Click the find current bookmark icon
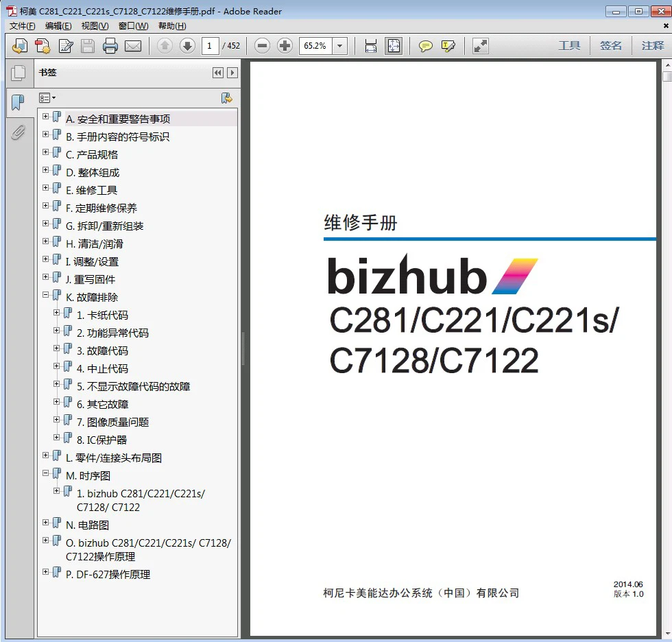Screen dimensions: 672x642 click(x=227, y=98)
